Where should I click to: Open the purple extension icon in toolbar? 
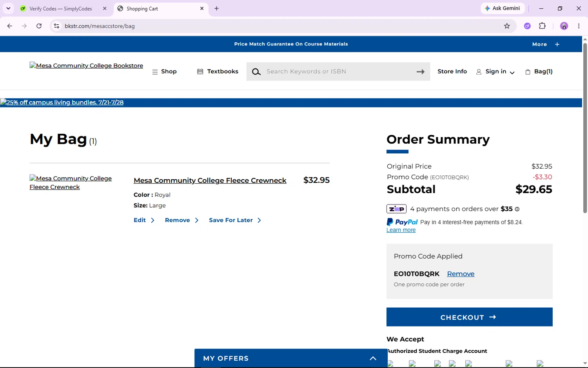527,26
